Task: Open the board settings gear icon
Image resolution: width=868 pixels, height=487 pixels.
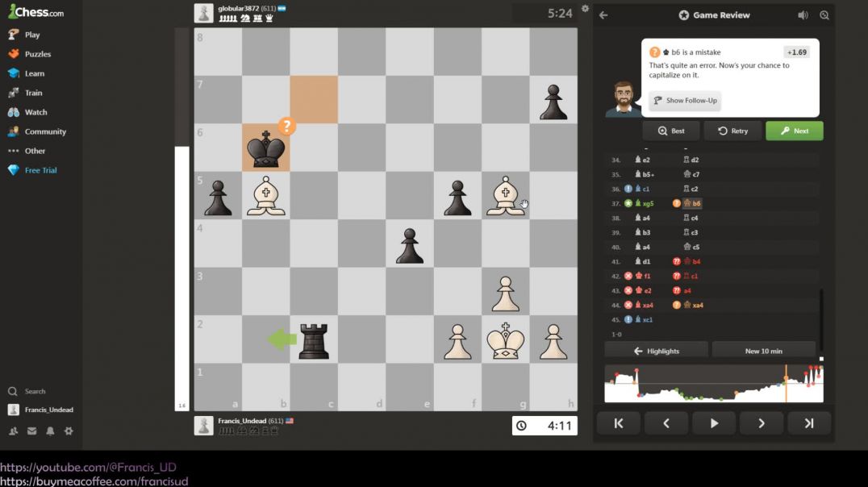Action: click(x=585, y=8)
